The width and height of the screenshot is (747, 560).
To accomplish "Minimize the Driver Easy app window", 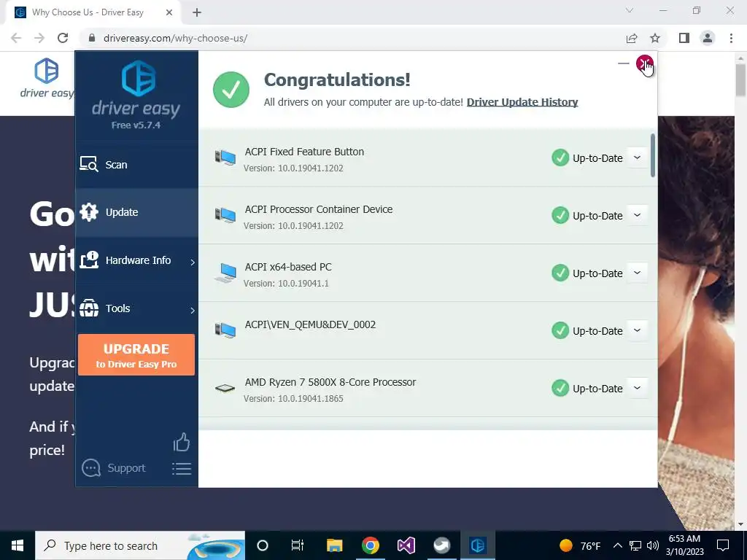I will coord(623,63).
